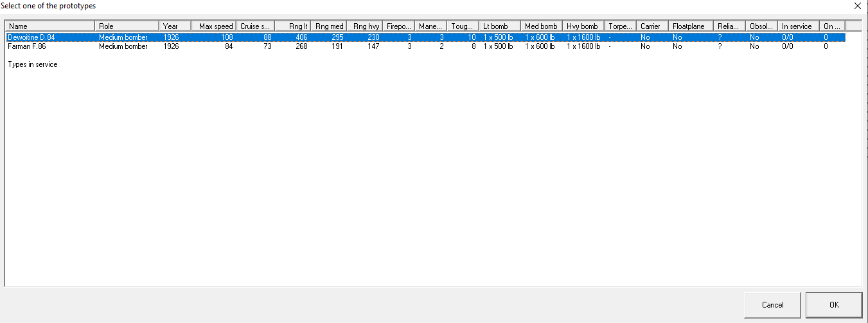
Task: Confirm the selection with the OK button
Action: tap(834, 304)
